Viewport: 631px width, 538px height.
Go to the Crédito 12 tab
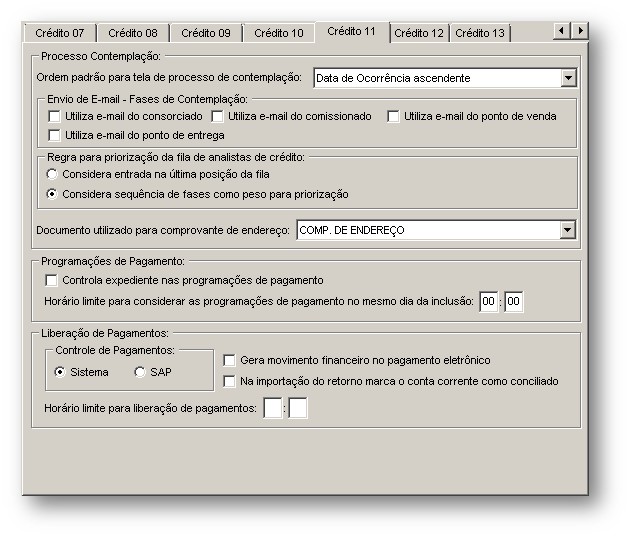419,33
